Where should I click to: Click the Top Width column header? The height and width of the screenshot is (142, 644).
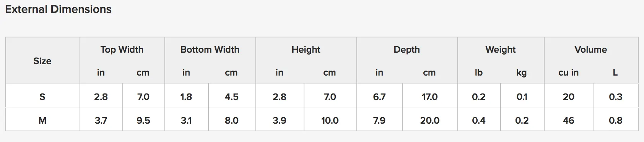pos(122,50)
